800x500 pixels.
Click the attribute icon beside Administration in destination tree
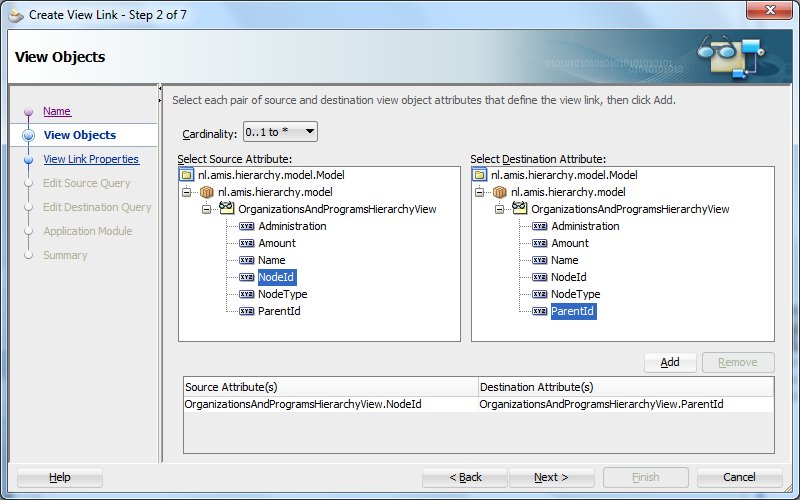click(539, 226)
